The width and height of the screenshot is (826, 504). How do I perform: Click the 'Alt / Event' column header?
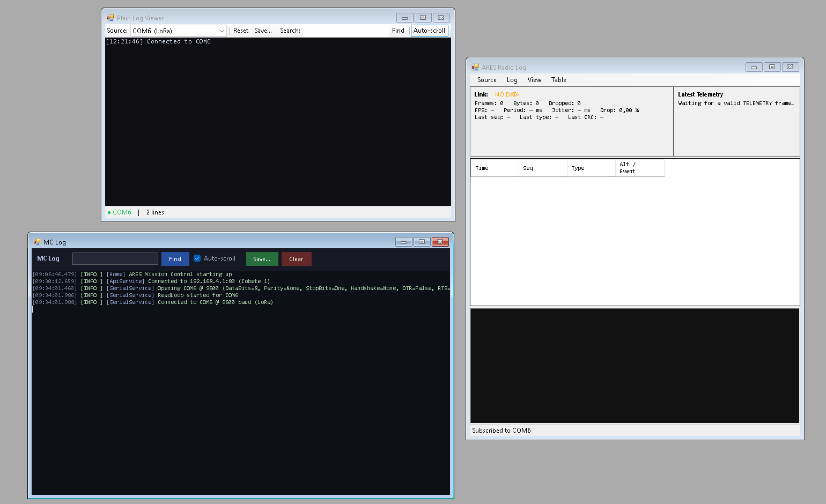[640, 168]
